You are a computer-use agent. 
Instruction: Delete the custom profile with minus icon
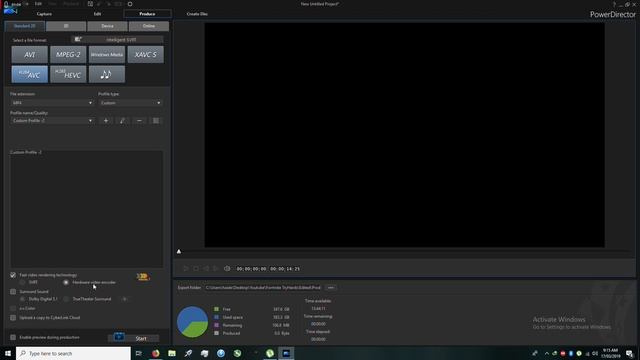(x=139, y=121)
